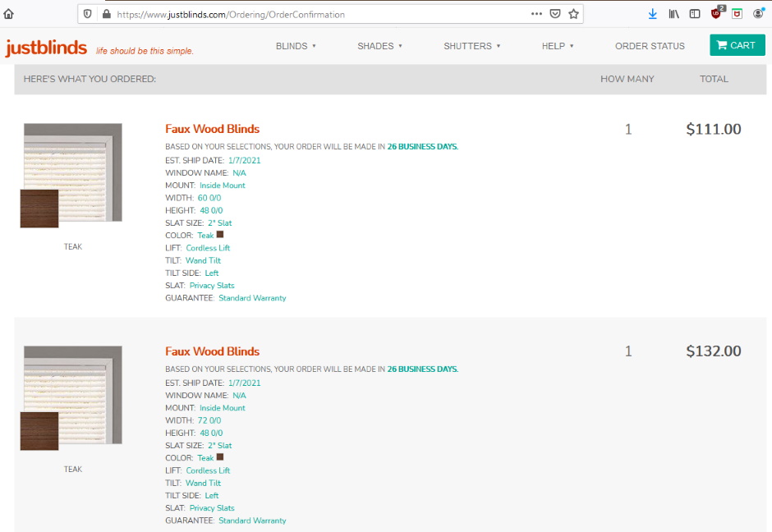Expand the BLINDS dropdown menu

click(296, 46)
